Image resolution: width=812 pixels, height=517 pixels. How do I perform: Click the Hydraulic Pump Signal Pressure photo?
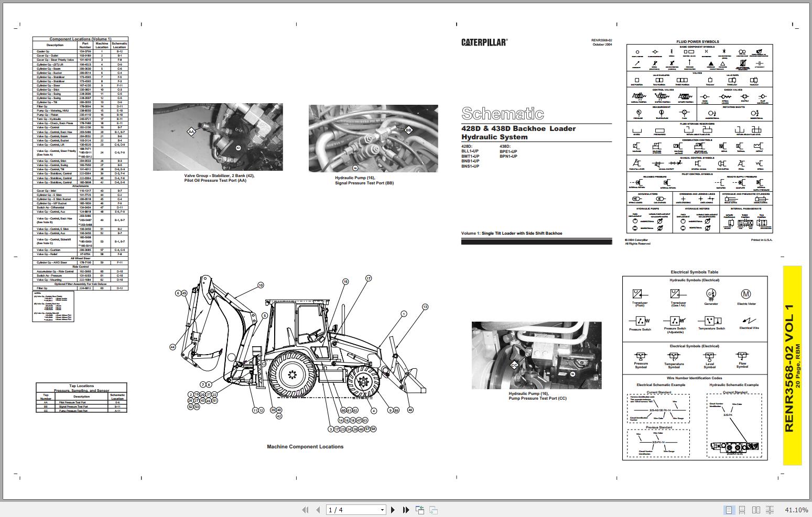(x=373, y=137)
